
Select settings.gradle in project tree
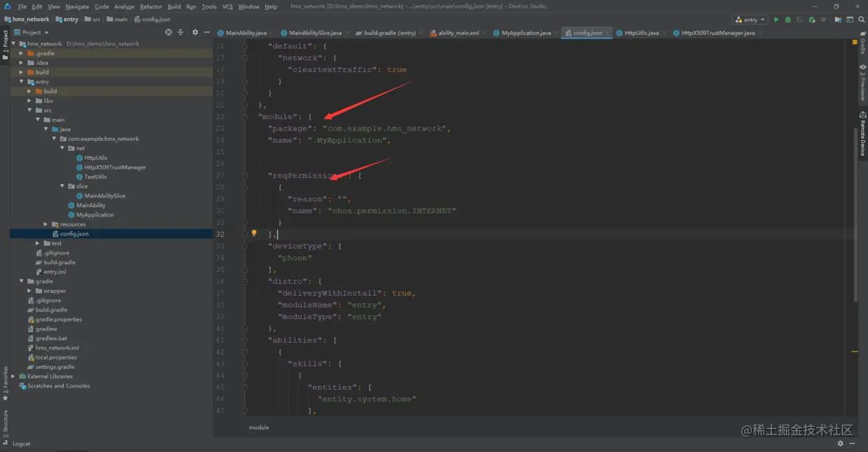pos(55,367)
